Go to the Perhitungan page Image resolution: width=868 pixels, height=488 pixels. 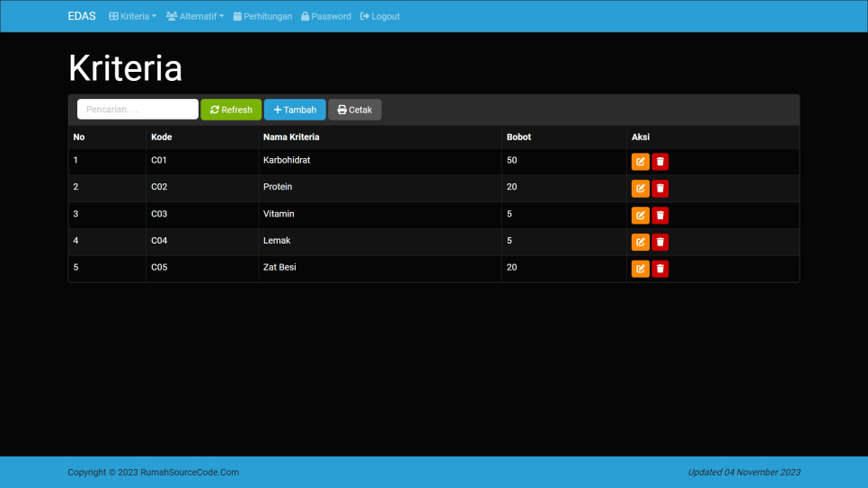pyautogui.click(x=262, y=16)
